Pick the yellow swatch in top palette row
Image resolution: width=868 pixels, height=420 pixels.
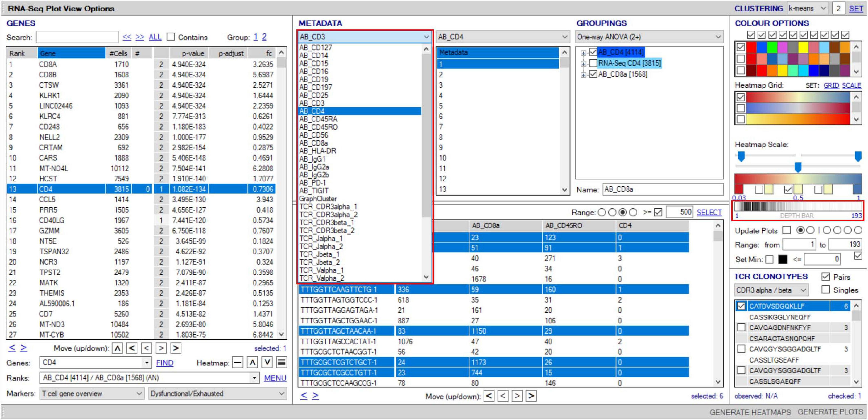[x=803, y=48]
